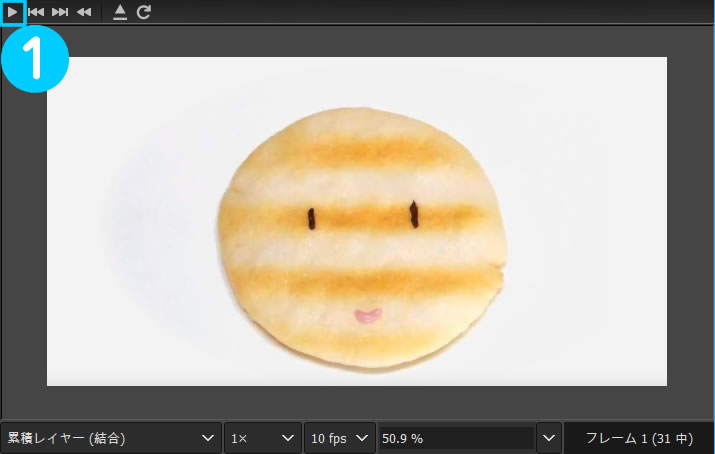Step forward to the next frame

pos(60,12)
